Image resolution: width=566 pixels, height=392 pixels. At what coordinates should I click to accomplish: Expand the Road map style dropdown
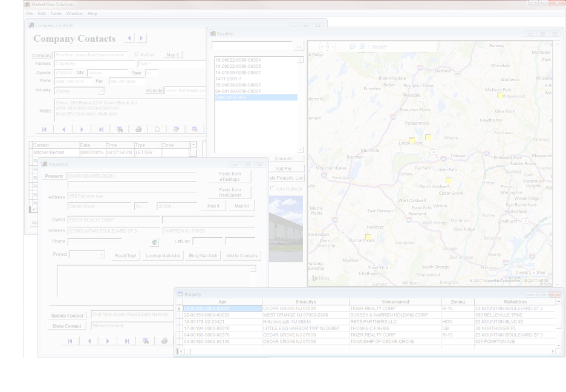380,47
